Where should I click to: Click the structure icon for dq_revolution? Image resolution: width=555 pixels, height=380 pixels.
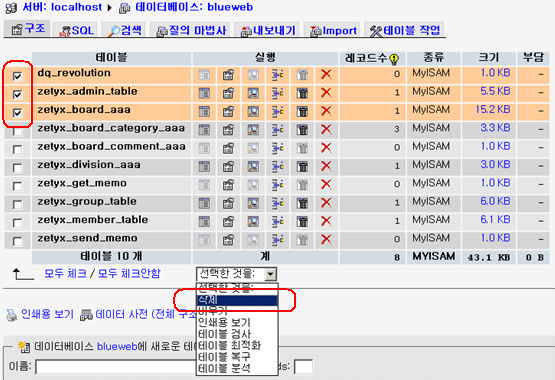coord(228,75)
